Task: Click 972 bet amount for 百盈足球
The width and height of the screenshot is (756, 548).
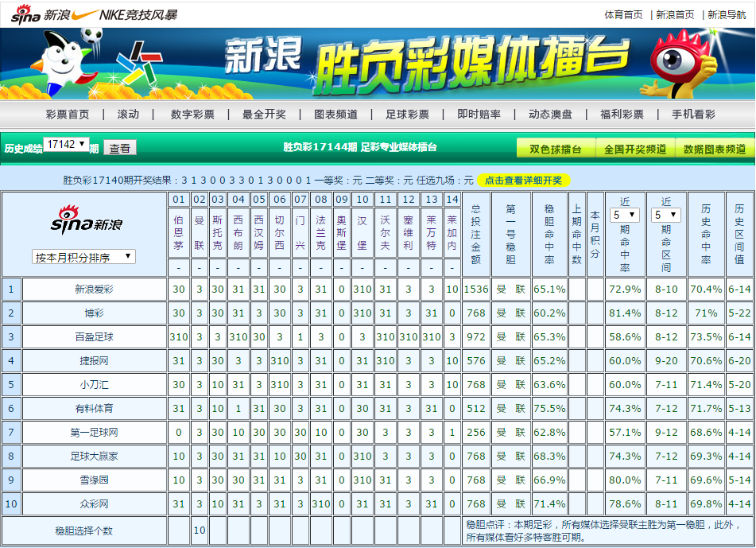Action: [x=476, y=336]
